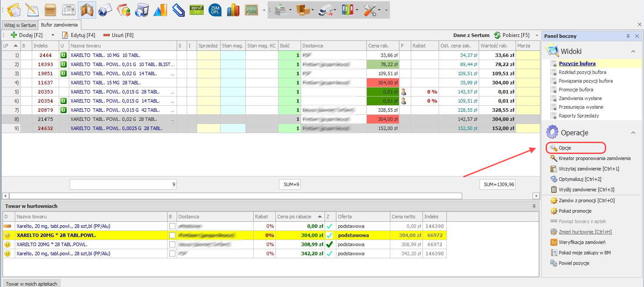644x287 pixels.
Task: Click the epruf toolbar icon
Action: [197, 10]
